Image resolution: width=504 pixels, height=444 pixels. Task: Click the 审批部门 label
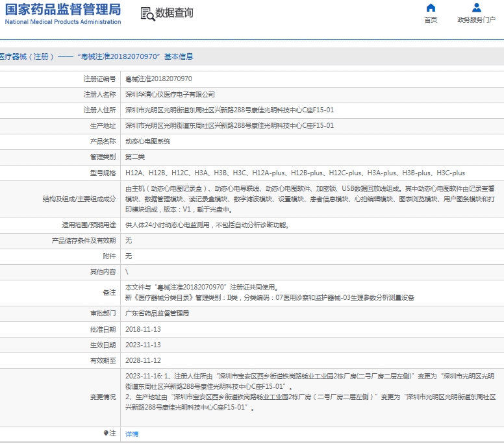(103, 314)
